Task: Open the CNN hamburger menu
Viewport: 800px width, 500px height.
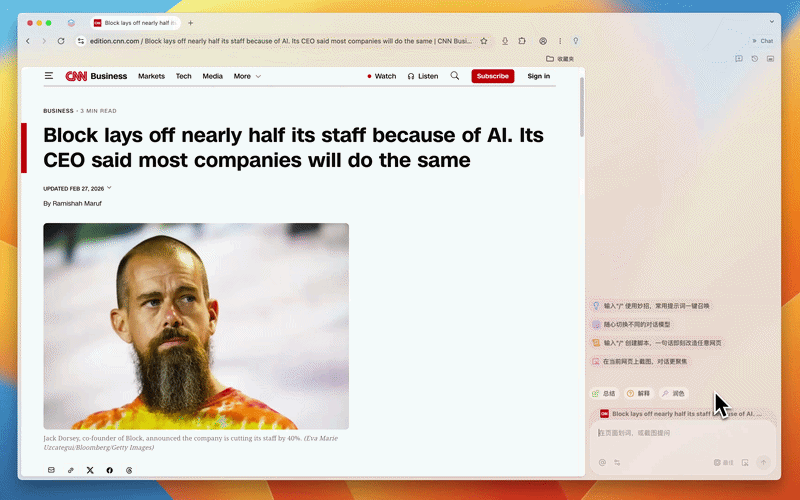Action: pyautogui.click(x=49, y=76)
